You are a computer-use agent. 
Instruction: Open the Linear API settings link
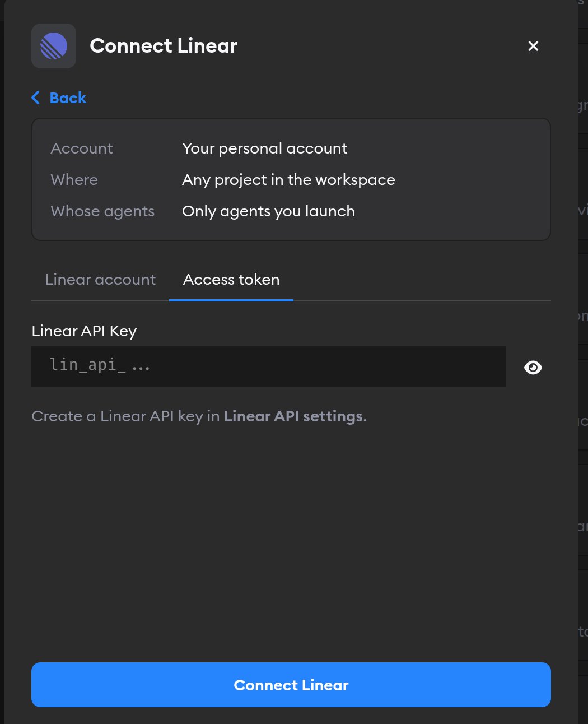pos(293,416)
